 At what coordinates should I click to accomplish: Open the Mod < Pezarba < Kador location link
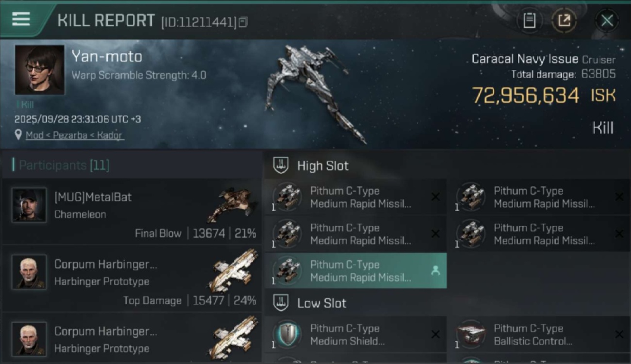(74, 135)
